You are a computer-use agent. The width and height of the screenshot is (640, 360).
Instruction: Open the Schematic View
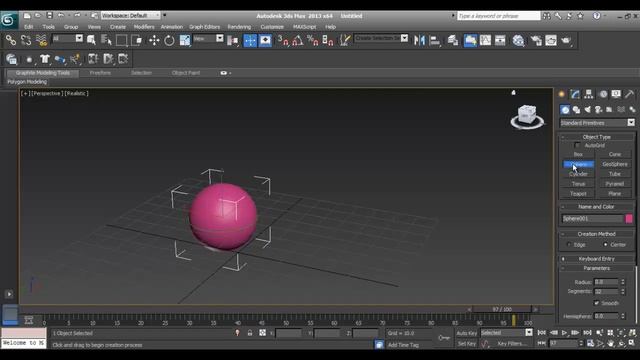pyautogui.click(x=500, y=40)
